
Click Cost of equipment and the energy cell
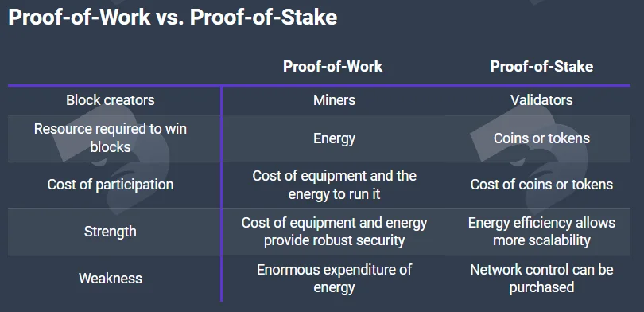(x=334, y=185)
